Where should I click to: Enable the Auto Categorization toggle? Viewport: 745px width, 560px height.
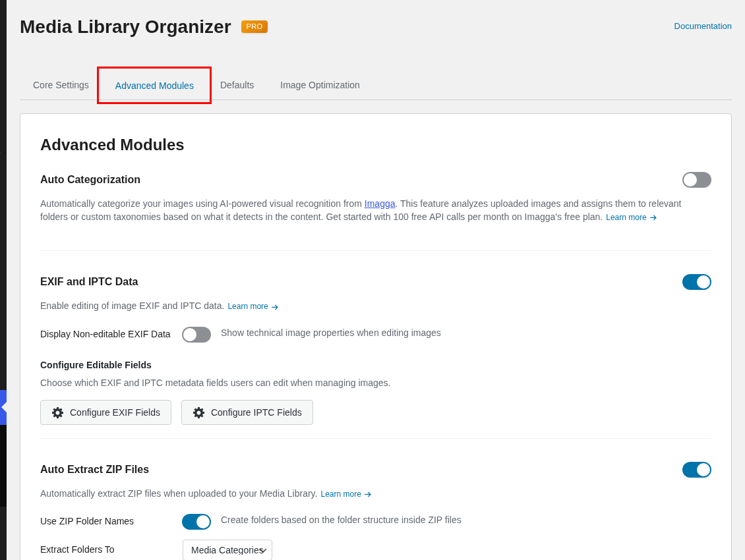click(x=696, y=180)
